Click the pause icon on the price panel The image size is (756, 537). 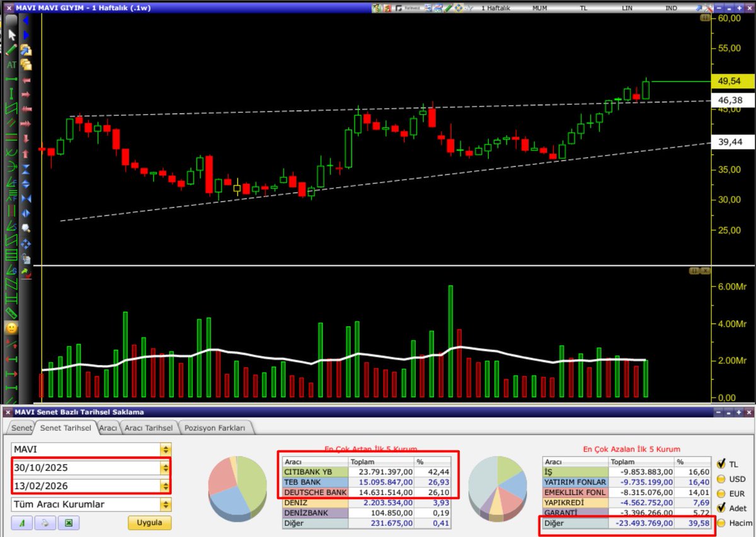click(704, 18)
